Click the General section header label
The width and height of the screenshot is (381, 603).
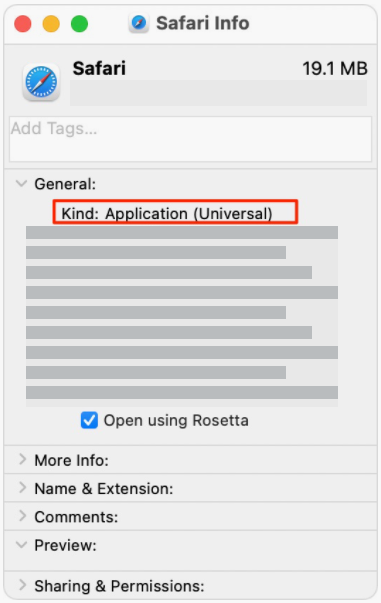(65, 184)
